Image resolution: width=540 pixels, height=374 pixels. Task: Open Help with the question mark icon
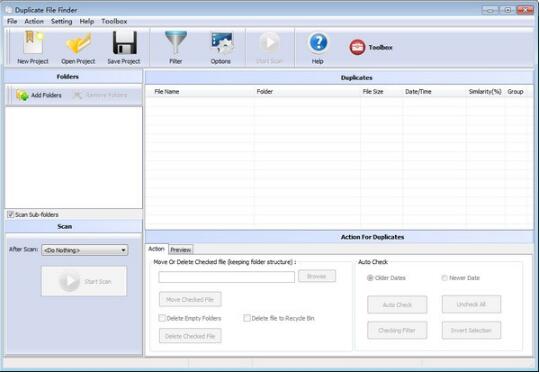pos(318,43)
